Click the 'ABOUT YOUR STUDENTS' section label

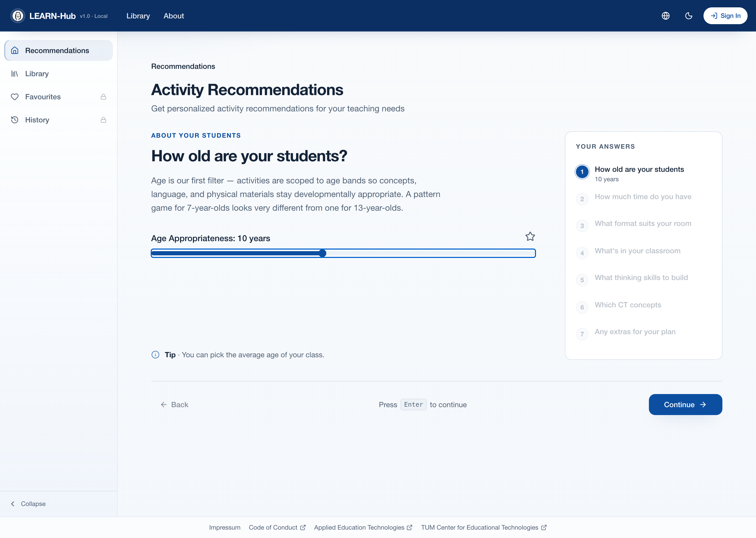click(x=196, y=136)
